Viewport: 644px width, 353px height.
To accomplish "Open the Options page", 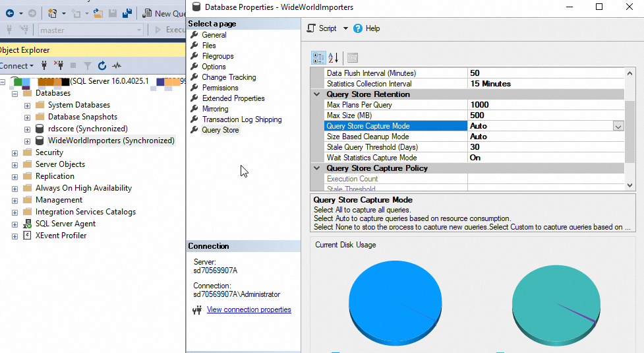I will click(214, 67).
